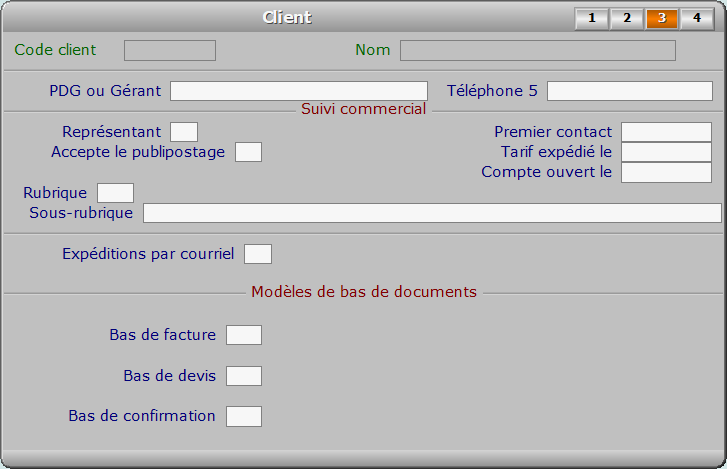Screen dimensions: 727x469
Task: Focus the Bas de confirmation field
Action: (x=244, y=416)
